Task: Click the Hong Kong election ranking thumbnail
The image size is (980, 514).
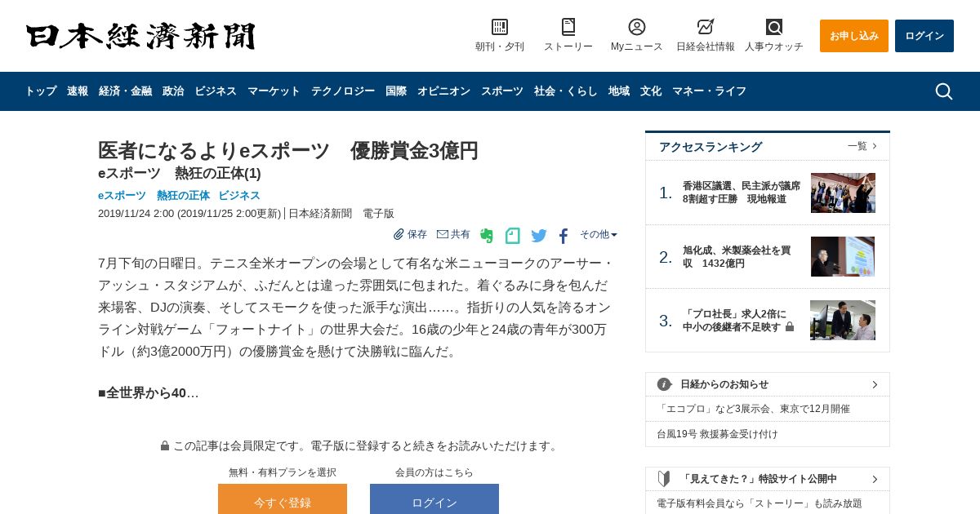Action: [843, 193]
